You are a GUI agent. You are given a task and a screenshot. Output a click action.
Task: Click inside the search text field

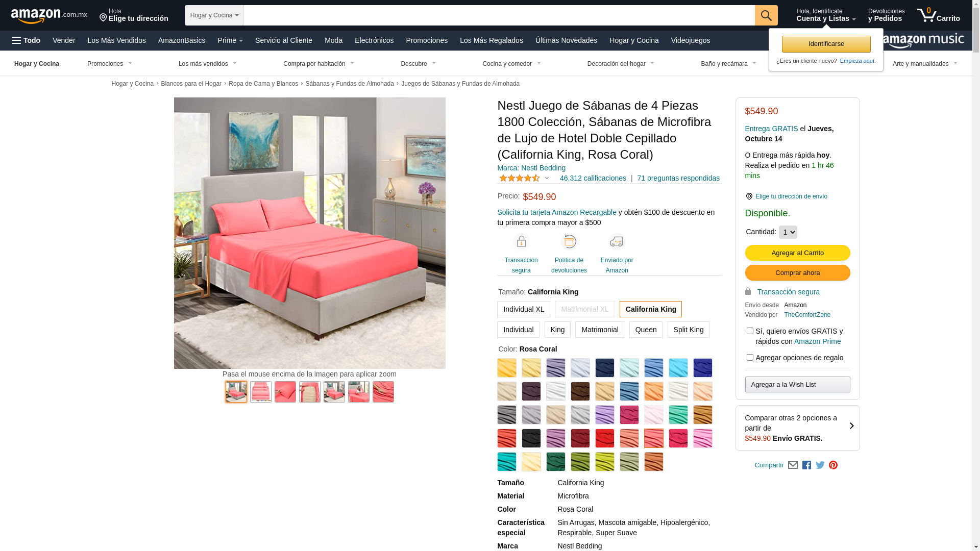(499, 15)
